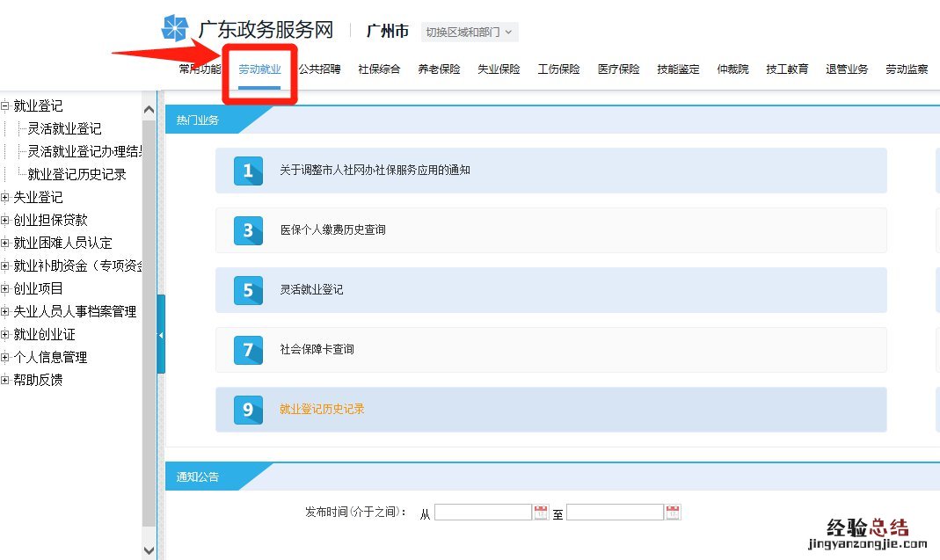Click the number 7 badge icon
This screenshot has height=560, width=940.
coord(248,350)
